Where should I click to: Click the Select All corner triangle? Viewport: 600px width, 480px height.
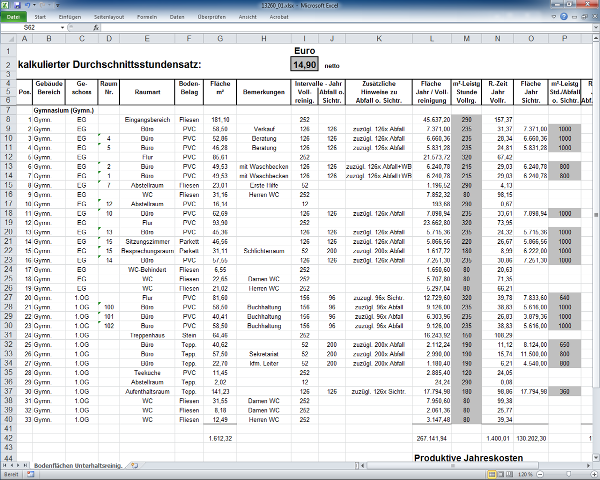8,39
